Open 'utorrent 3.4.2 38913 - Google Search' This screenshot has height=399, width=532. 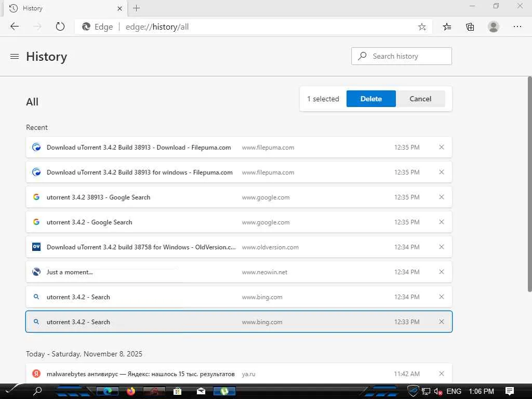click(x=98, y=197)
